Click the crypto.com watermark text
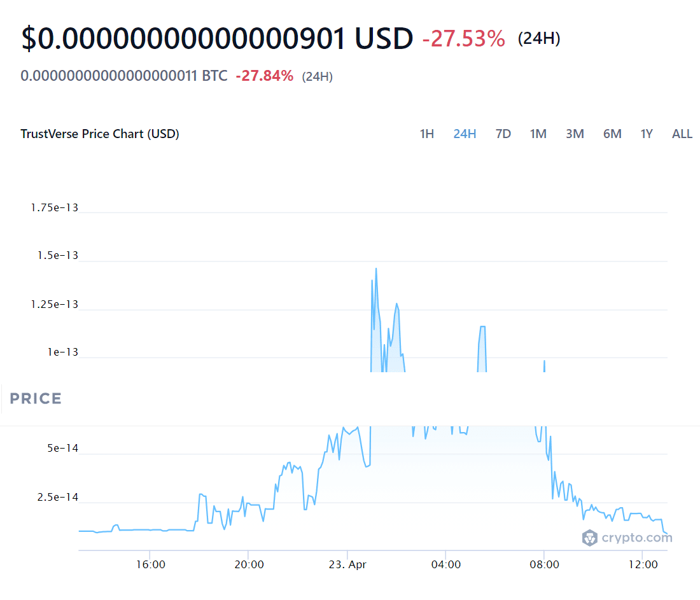 636,538
